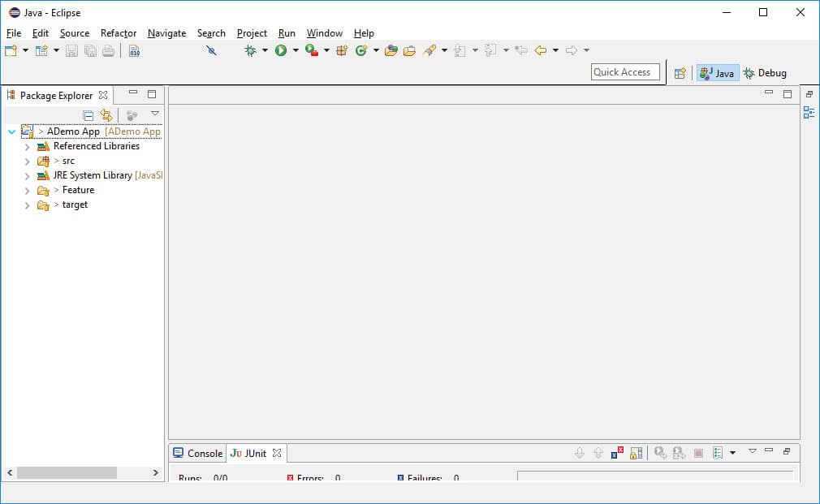Open the Project menu

click(x=252, y=33)
